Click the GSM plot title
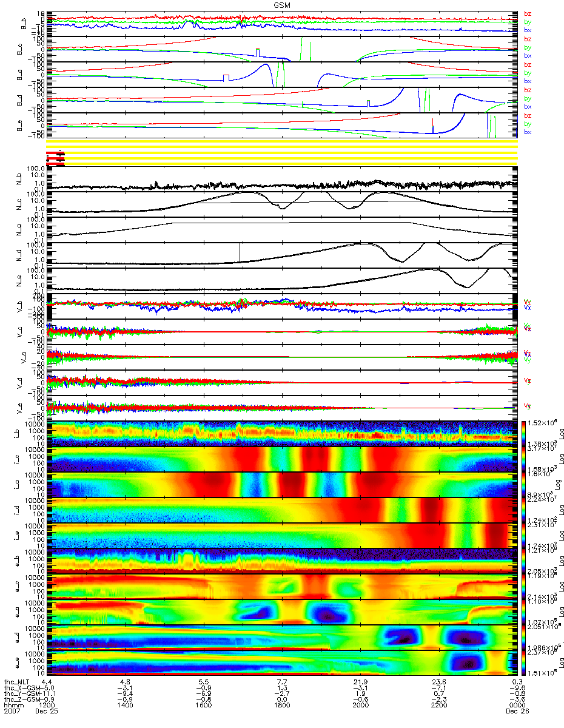This screenshot has height=728, width=564. (281, 4)
